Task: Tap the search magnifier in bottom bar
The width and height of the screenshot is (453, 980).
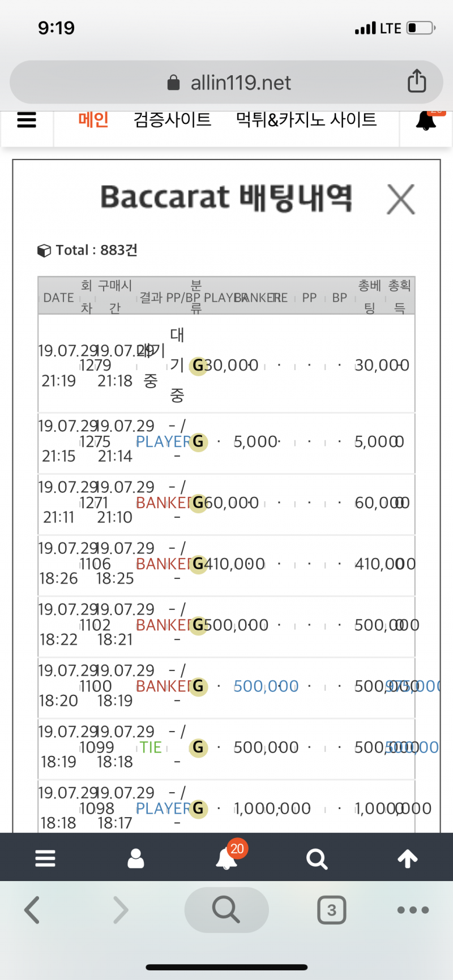Action: [x=317, y=859]
